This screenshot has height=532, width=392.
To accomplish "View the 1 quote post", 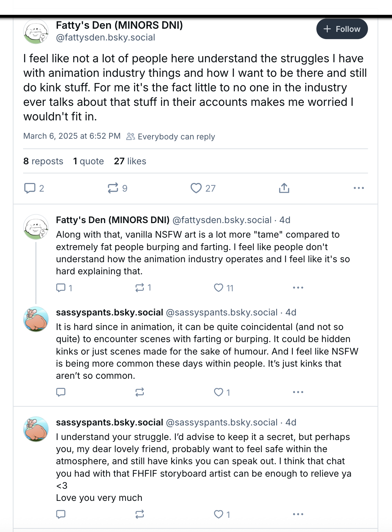I will [x=88, y=161].
